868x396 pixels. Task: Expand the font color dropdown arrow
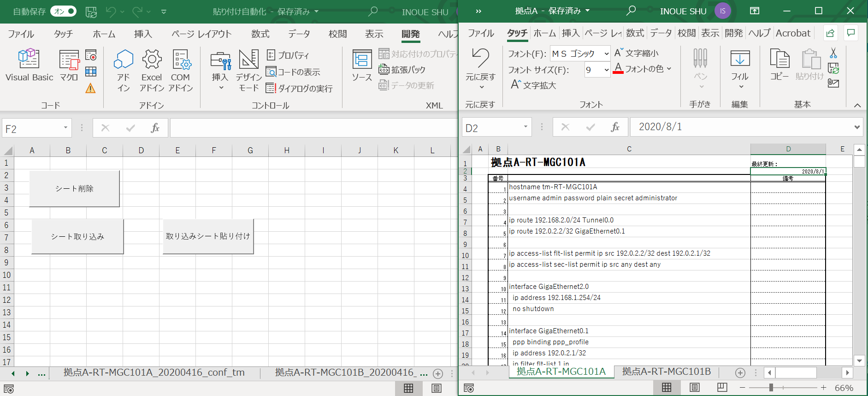(669, 69)
